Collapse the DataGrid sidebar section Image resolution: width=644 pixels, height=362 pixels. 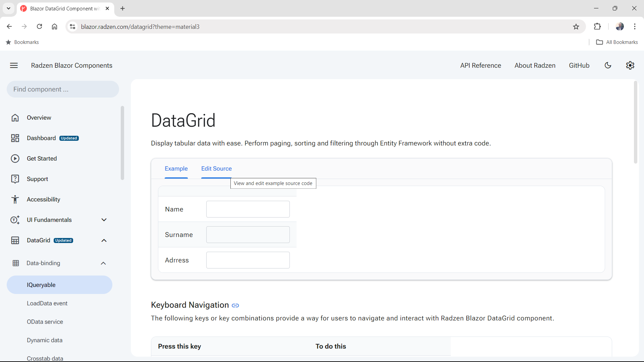point(104,240)
